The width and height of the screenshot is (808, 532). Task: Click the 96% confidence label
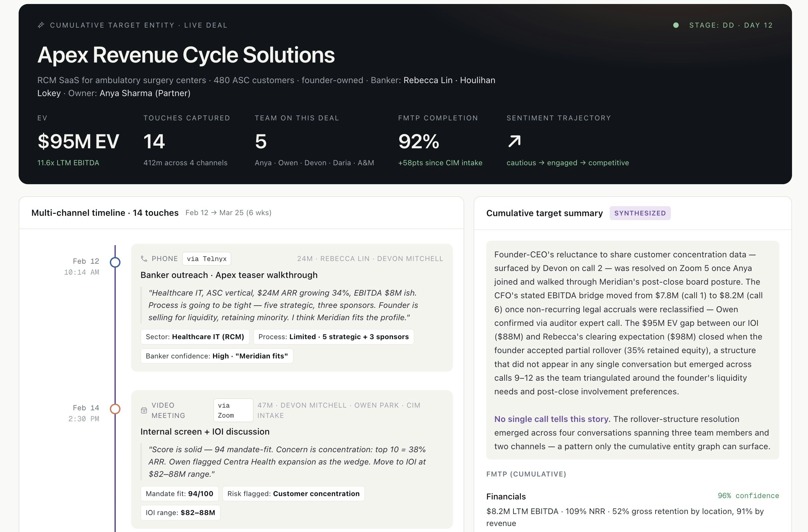click(748, 496)
